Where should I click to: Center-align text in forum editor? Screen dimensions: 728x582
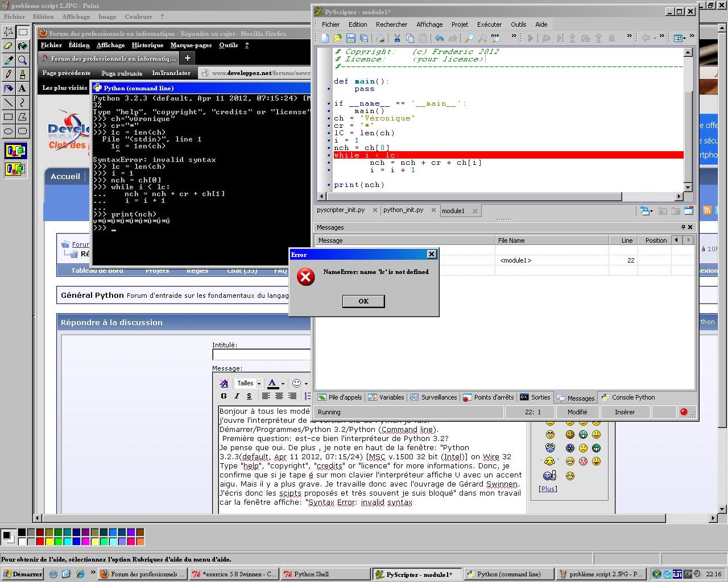(279, 396)
